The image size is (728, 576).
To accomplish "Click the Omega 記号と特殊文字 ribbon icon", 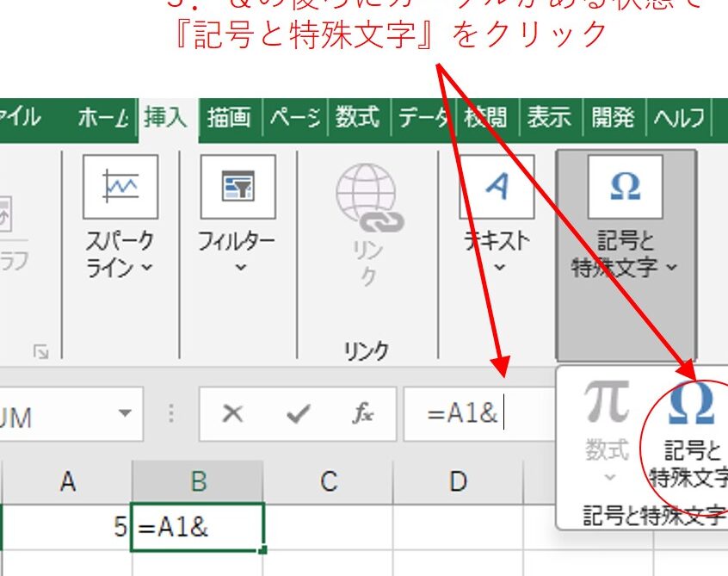I will 625,187.
